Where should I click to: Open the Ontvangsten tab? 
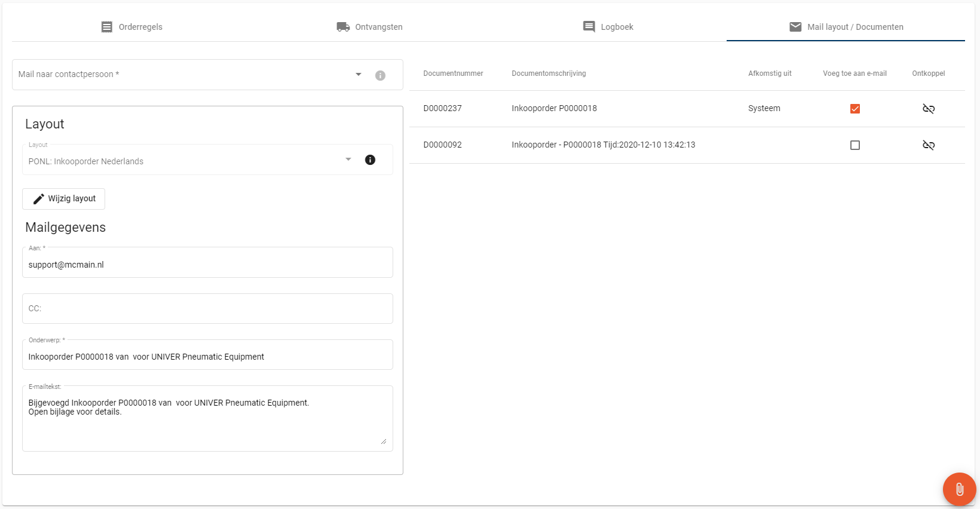coord(369,27)
